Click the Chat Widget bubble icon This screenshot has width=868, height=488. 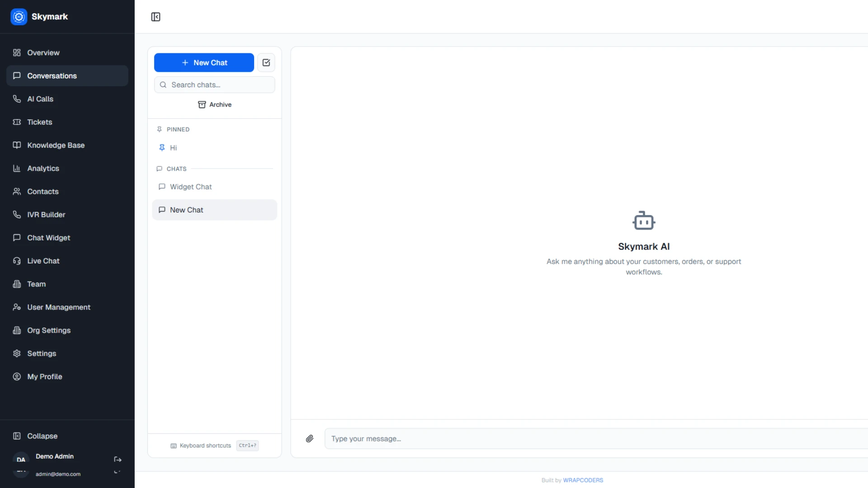pos(17,237)
